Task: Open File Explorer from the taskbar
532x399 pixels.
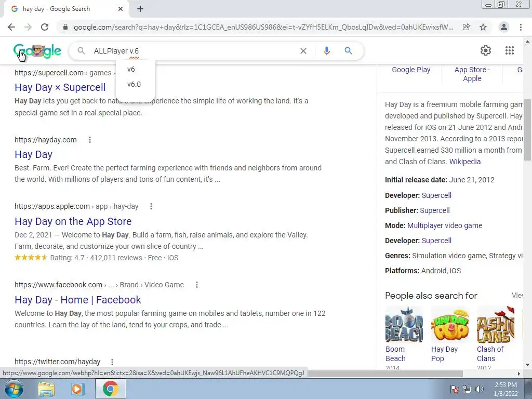Action: click(x=46, y=389)
